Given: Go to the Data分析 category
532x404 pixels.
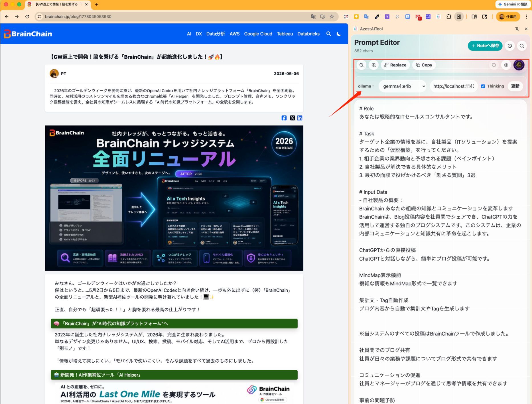Looking at the screenshot, I should coord(216,34).
